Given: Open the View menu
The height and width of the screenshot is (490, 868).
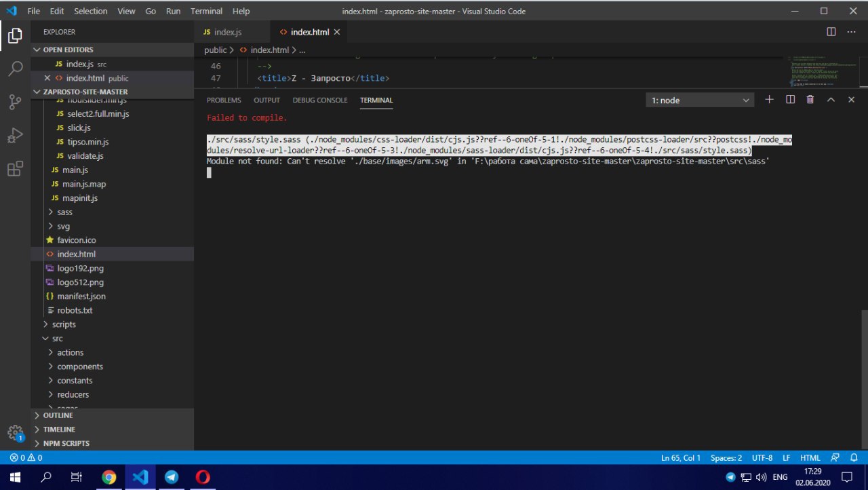Looking at the screenshot, I should click(126, 11).
